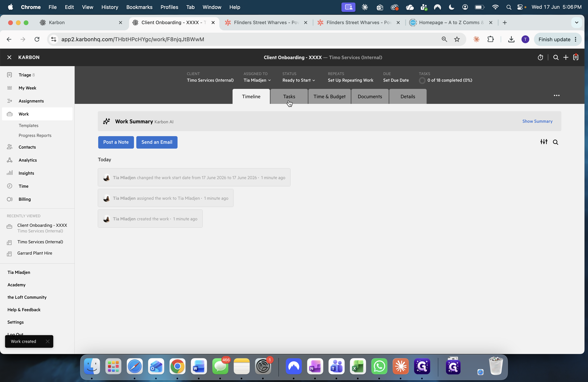Open recently viewed Client Onboarding - XXXX

point(42,228)
